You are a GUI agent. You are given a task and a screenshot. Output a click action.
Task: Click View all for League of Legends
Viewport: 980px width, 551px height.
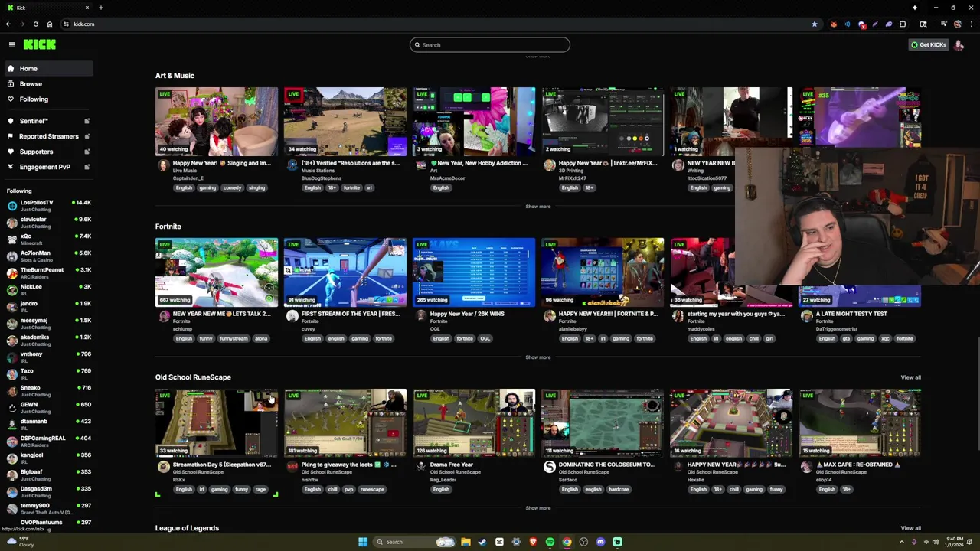pos(911,528)
